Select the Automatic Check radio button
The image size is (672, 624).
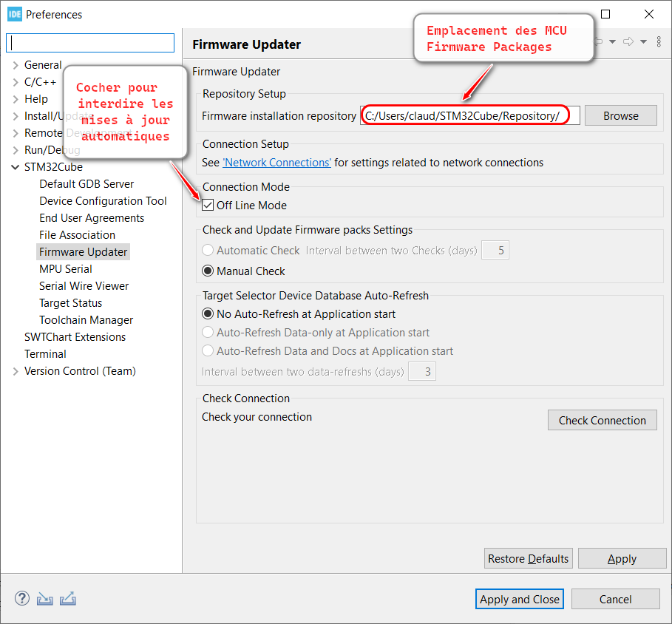pos(208,251)
